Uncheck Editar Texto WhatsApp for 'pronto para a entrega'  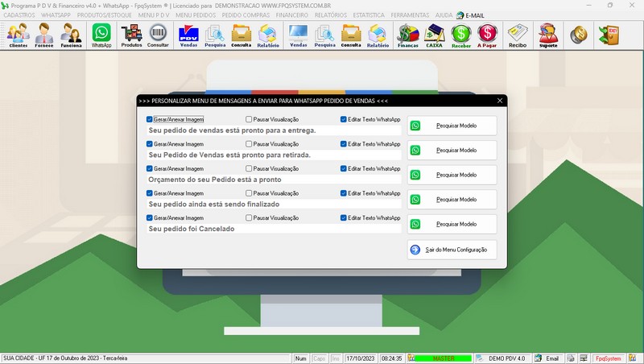(344, 119)
